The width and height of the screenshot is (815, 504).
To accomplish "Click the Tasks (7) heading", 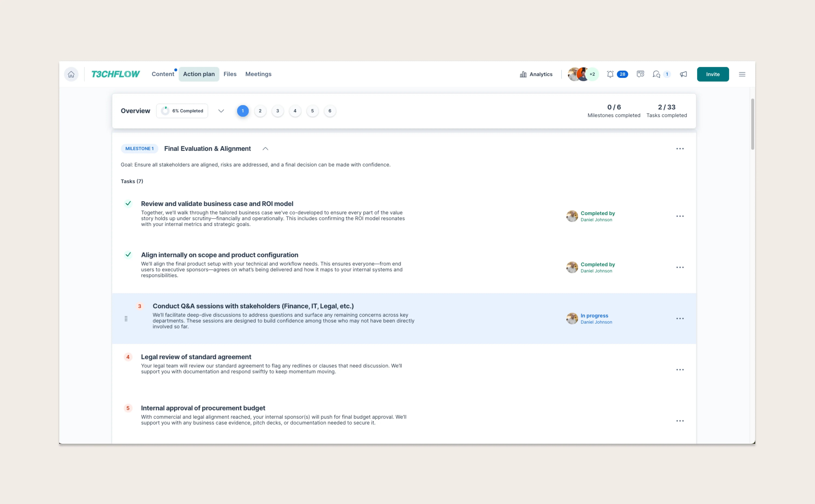I will 132,181.
